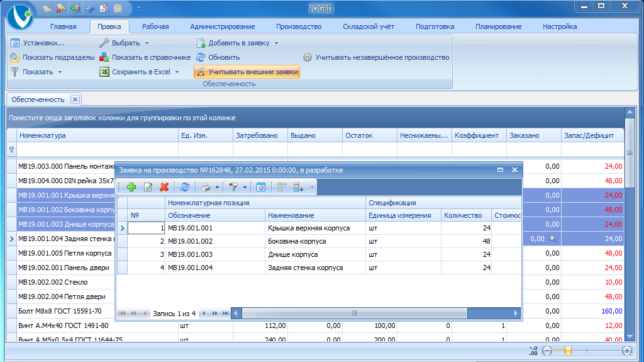This screenshot has height=362, width=644.
Task: Click the zoom out minus button
Action: [x=547, y=351]
